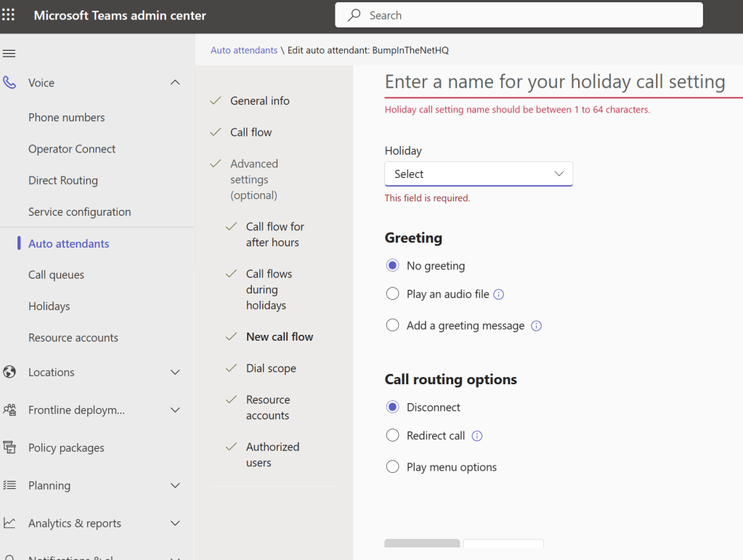Collapse the navigation hamburger menu
The width and height of the screenshot is (743, 560).
pos(9,54)
